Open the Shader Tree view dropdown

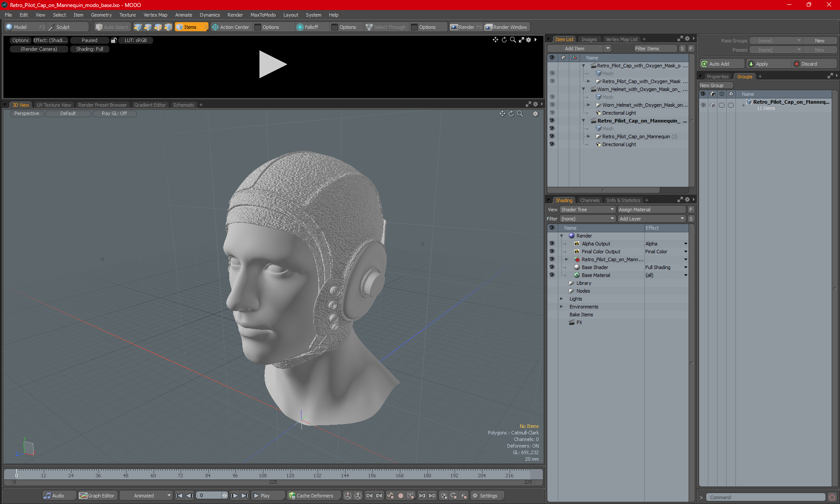[x=588, y=210]
